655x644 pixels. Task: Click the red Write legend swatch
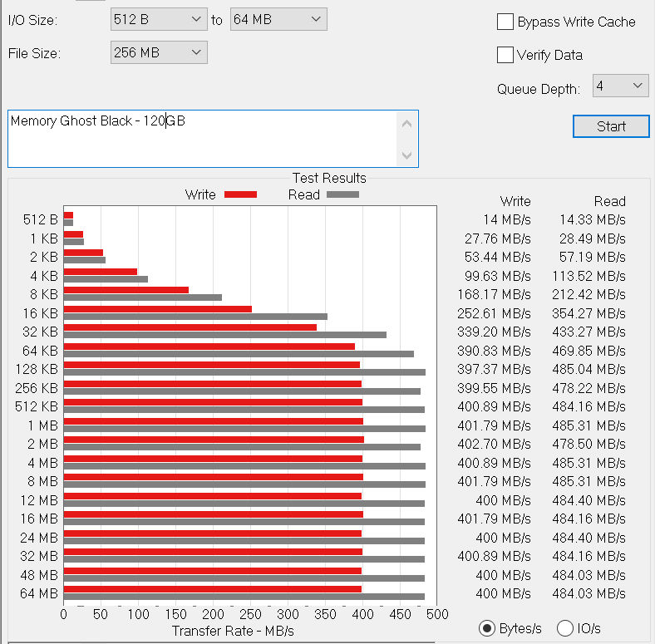pyautogui.click(x=240, y=194)
